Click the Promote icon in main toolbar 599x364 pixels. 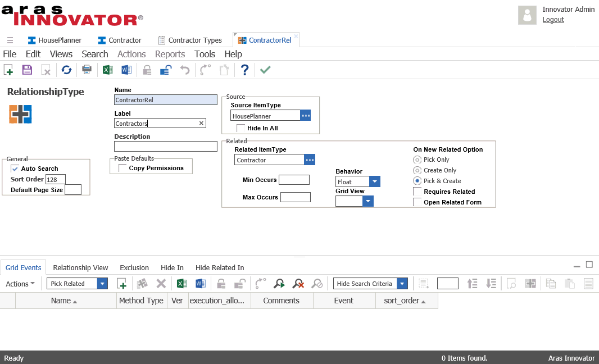pos(206,70)
